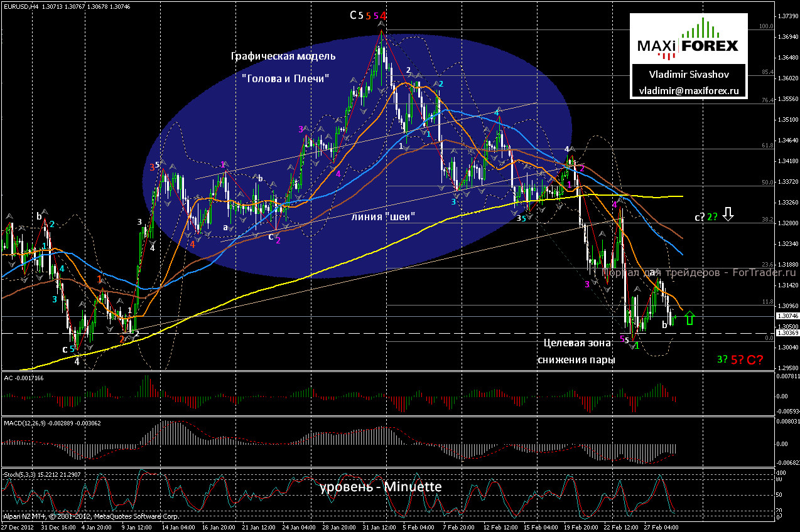Click the red '5?' wave label

pyautogui.click(x=738, y=359)
